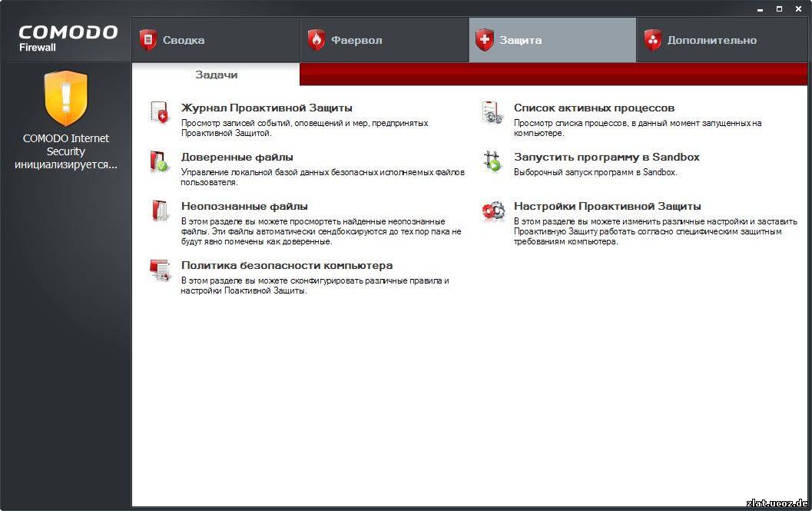Viewport: 812px width, 511px height.
Task: Open Политика безопасности компьютера
Action: (287, 265)
